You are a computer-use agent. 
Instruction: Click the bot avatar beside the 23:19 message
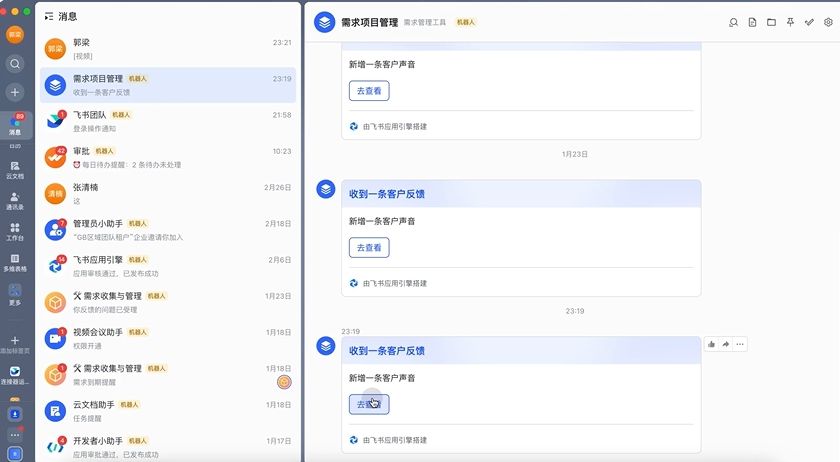(x=326, y=346)
